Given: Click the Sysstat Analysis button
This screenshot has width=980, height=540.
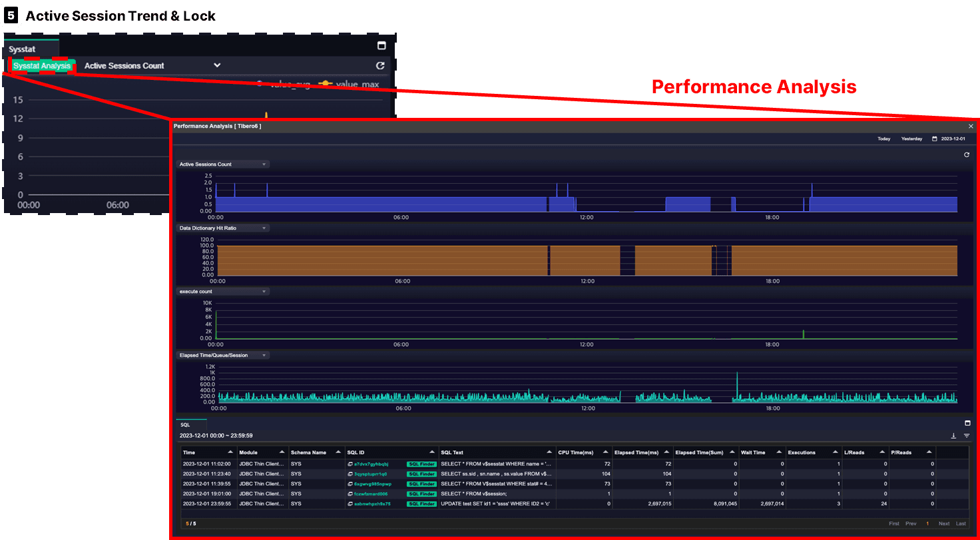Looking at the screenshot, I should pos(41,66).
